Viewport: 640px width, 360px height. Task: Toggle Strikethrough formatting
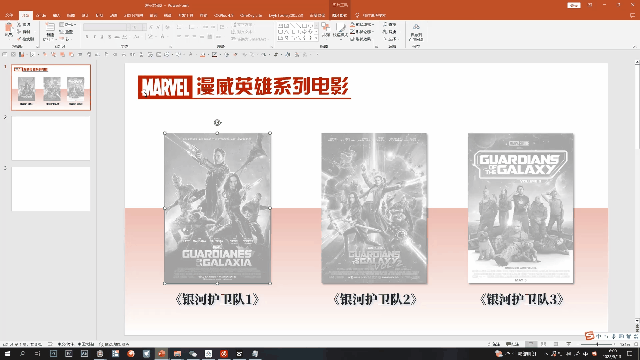tap(117, 37)
